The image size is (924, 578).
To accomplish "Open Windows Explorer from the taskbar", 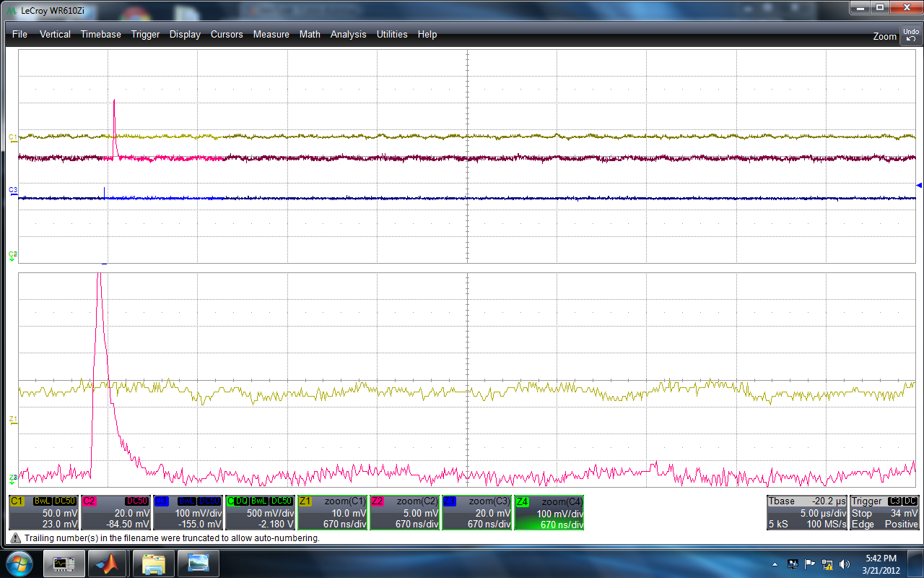I will [x=153, y=562].
